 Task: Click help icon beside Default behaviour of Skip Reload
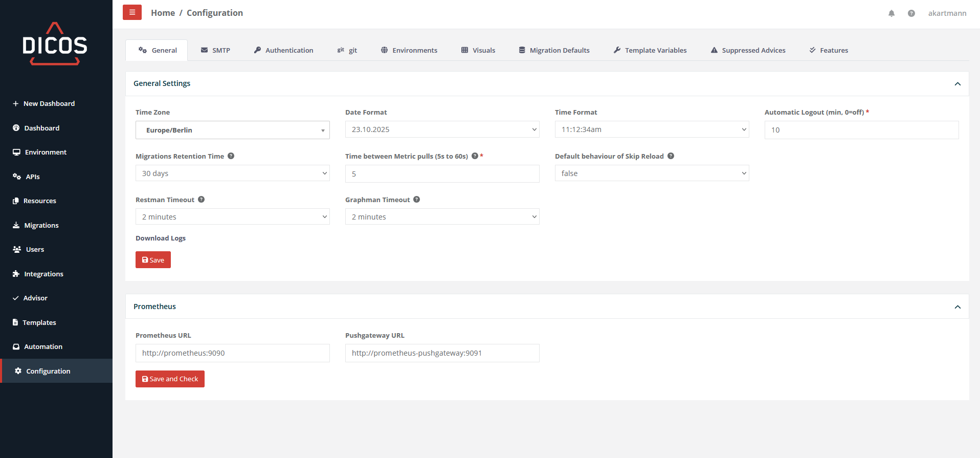click(671, 156)
